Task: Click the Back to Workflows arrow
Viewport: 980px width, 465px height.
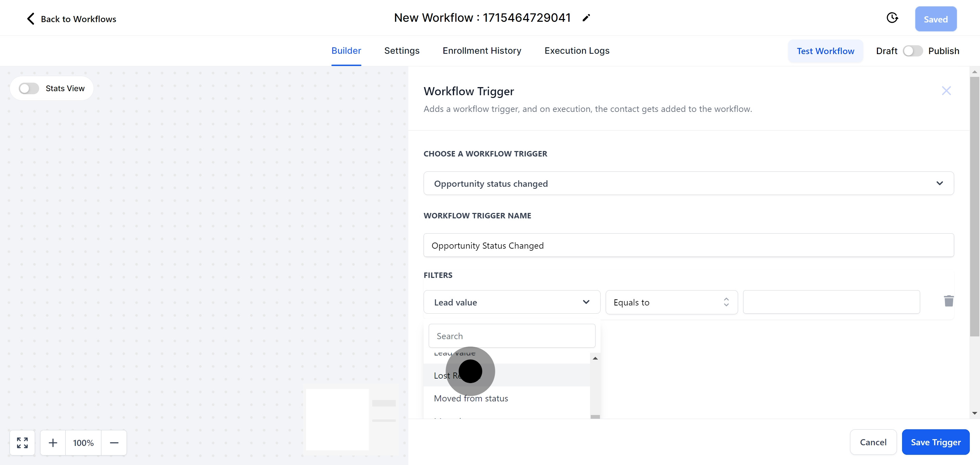Action: [x=31, y=19]
